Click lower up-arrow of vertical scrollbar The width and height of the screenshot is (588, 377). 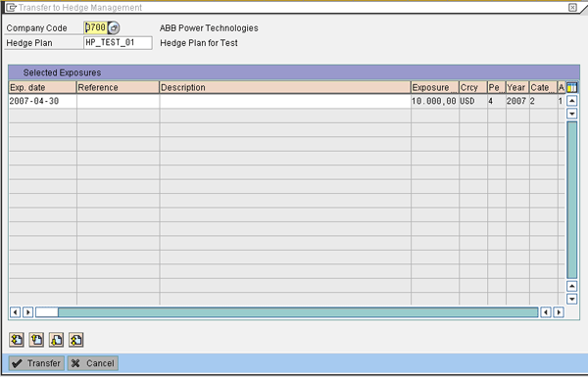coord(571,286)
